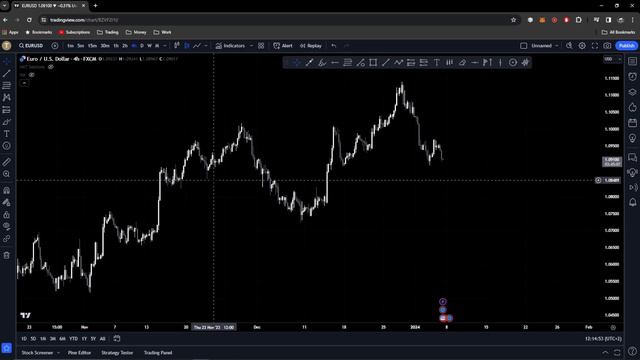Add a symbol to compare with plus icon
This screenshot has height=360, width=640.
[55, 46]
